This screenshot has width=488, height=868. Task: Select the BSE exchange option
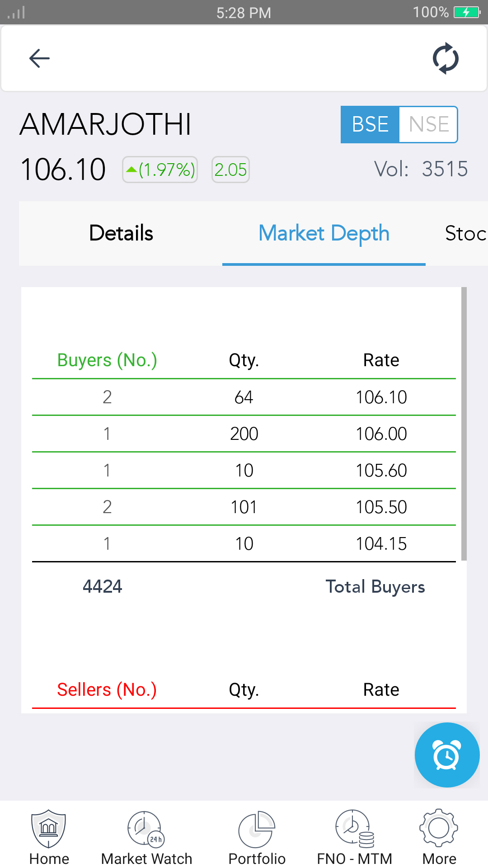(x=370, y=124)
